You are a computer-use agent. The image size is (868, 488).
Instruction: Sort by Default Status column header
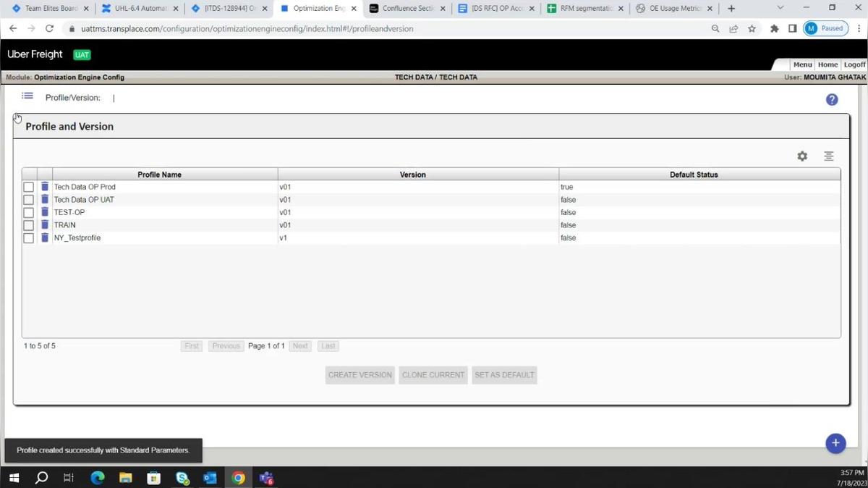click(693, 174)
